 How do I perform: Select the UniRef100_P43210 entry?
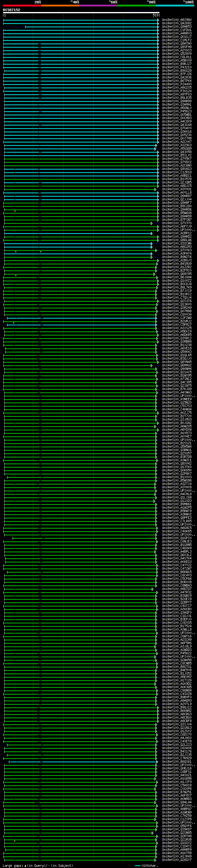tap(177, 67)
